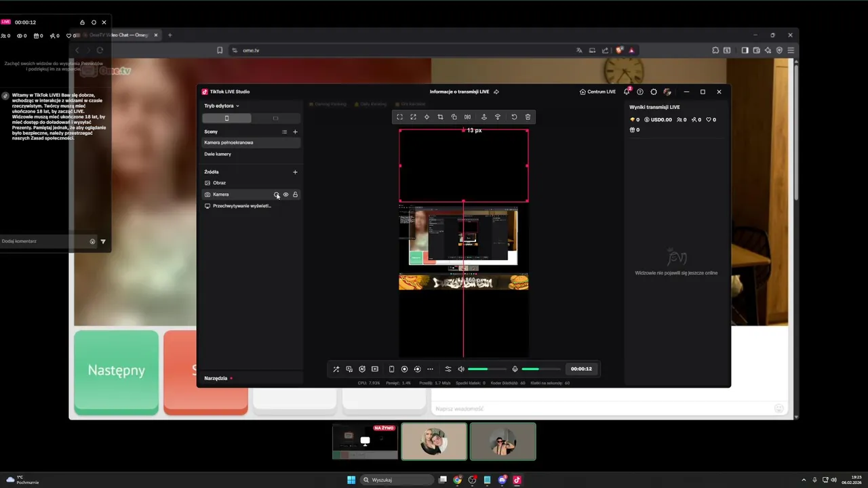Click the Następny button in the ome.tv window
This screenshot has width=868, height=488.
pyautogui.click(x=117, y=371)
